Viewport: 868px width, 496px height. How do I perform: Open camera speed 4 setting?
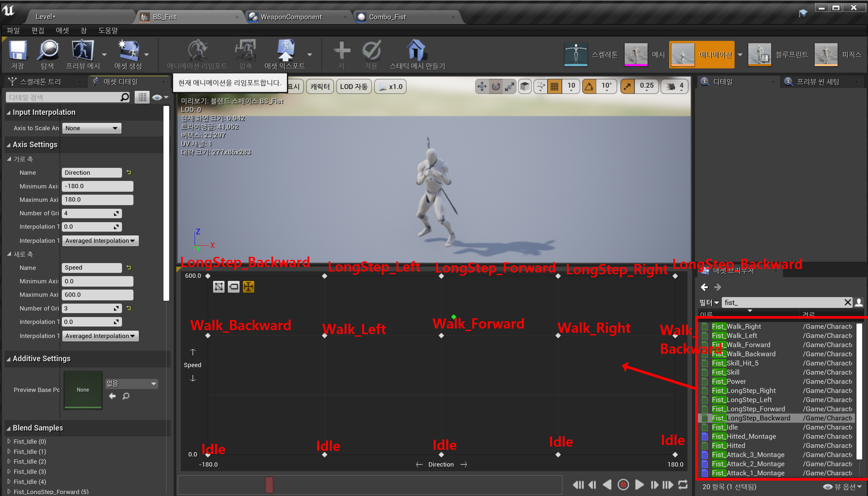click(x=675, y=86)
